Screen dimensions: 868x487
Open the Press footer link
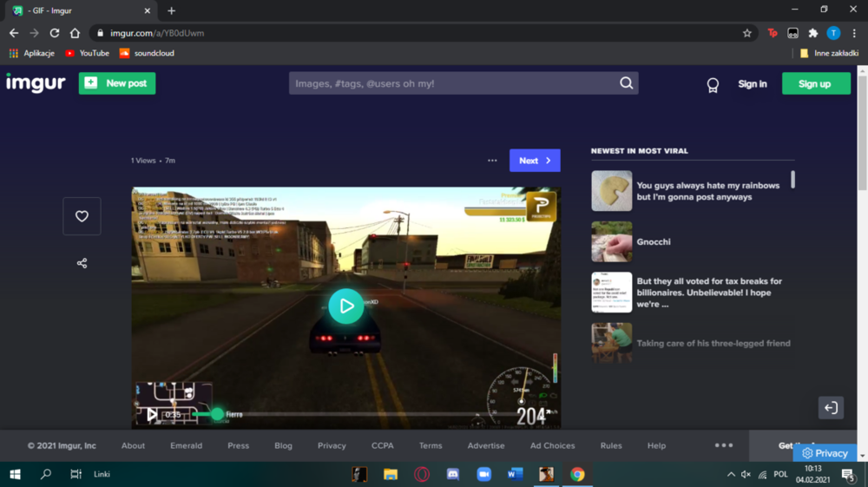tap(238, 445)
